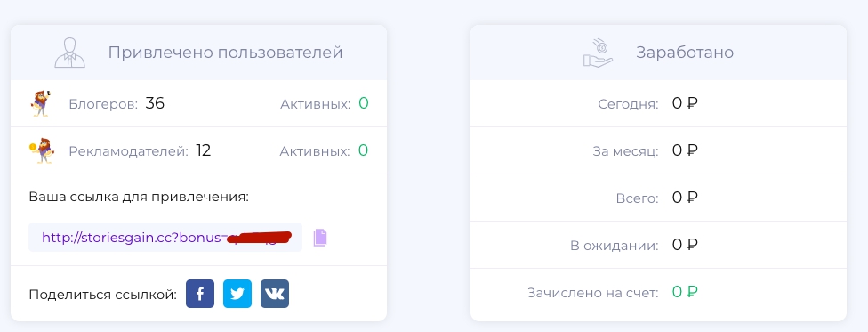Click the green Зачислено на счет amount
Image resolution: width=868 pixels, height=332 pixels.
(685, 292)
